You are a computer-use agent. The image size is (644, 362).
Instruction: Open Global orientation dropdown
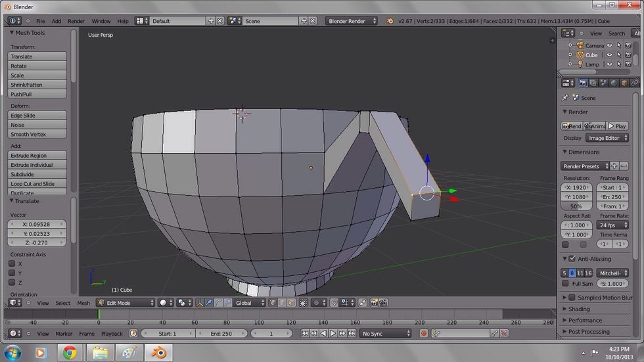250,303
